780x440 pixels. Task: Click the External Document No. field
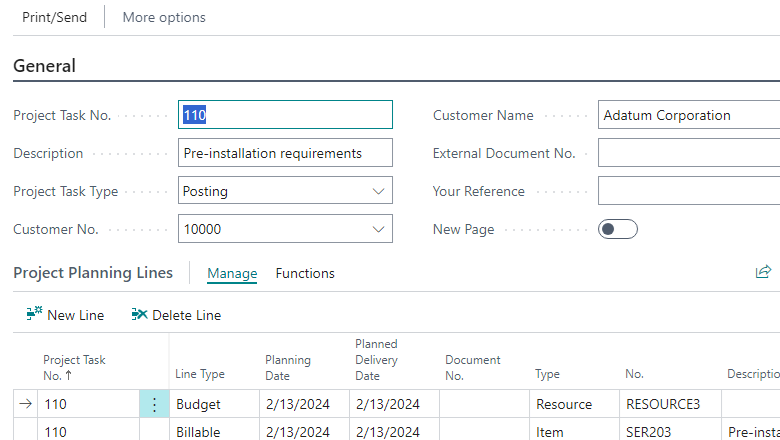[x=688, y=153]
